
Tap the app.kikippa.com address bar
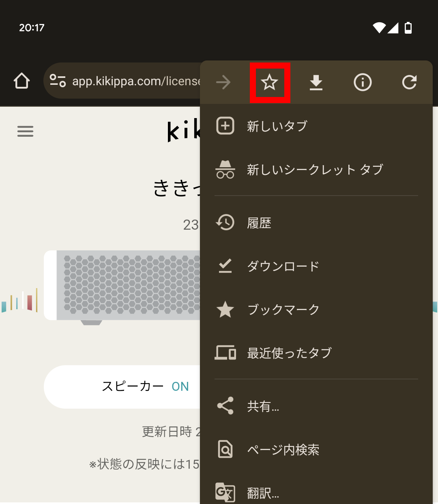pos(134,81)
